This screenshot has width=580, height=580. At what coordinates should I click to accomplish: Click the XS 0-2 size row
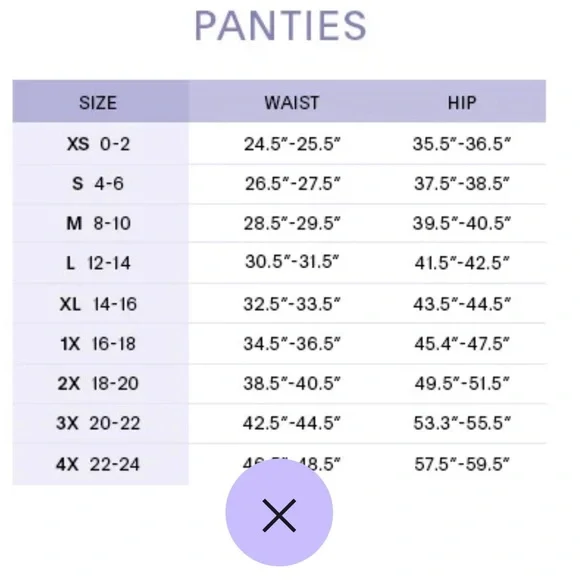279,144
